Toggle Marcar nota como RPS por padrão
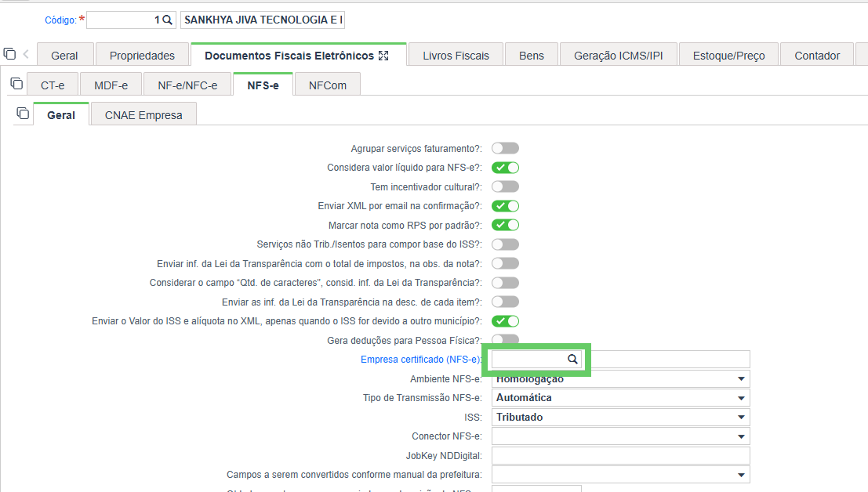868x492 pixels. point(506,225)
